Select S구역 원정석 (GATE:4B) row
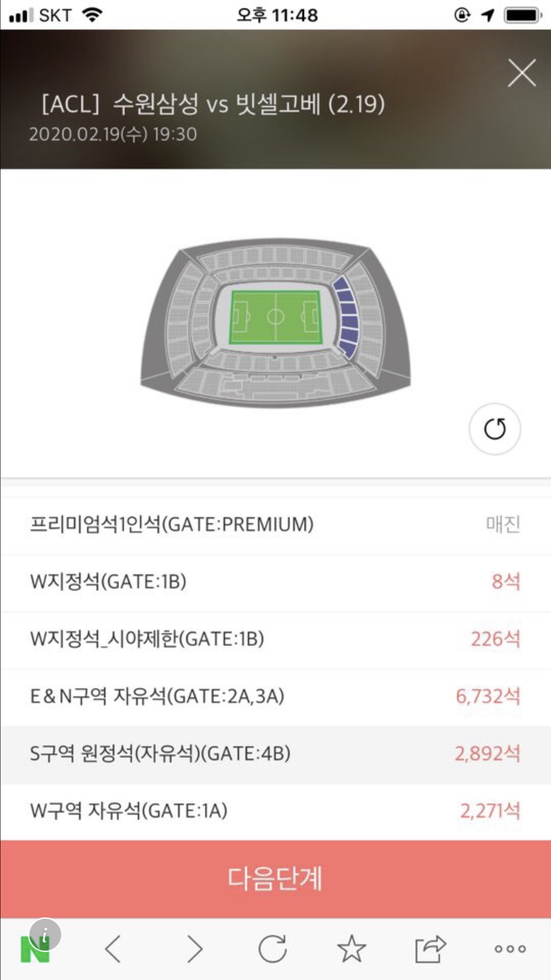 point(275,754)
